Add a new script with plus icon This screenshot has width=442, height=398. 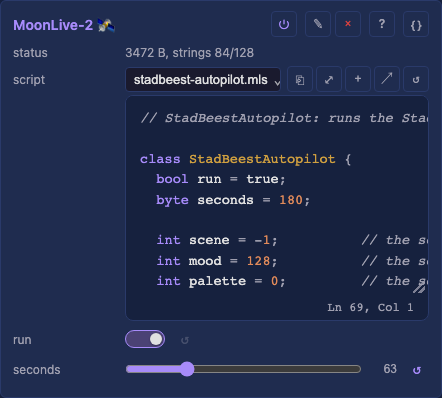pos(358,79)
